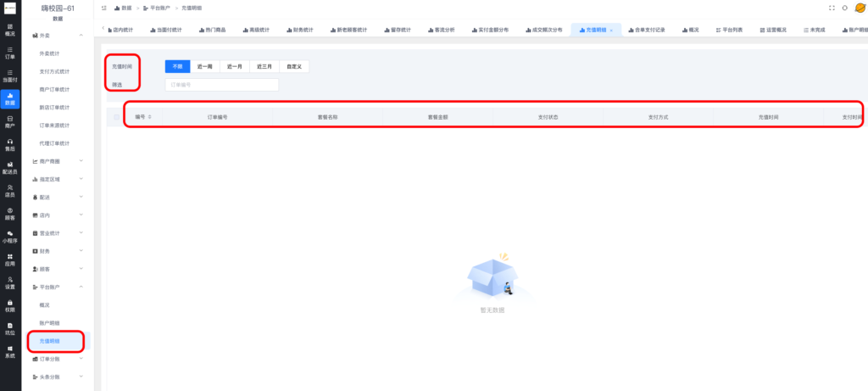Select the 近一月 recharge time option
This screenshot has height=391, width=868.
click(x=235, y=66)
